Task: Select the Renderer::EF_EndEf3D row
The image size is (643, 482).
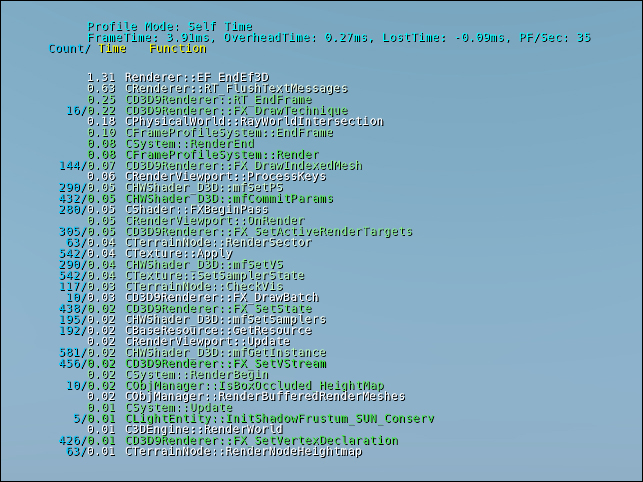Action: pos(178,78)
